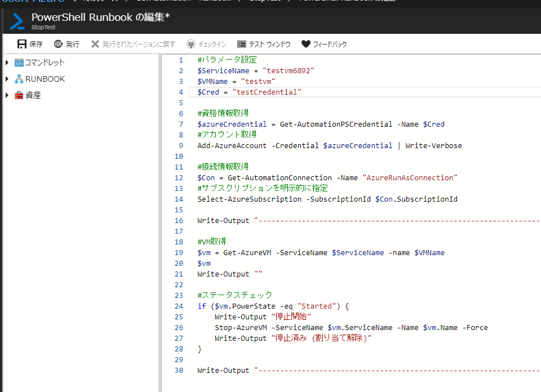541x392 pixels.
Task: Expand the RUNBOOK tree node
Action: [x=7, y=79]
